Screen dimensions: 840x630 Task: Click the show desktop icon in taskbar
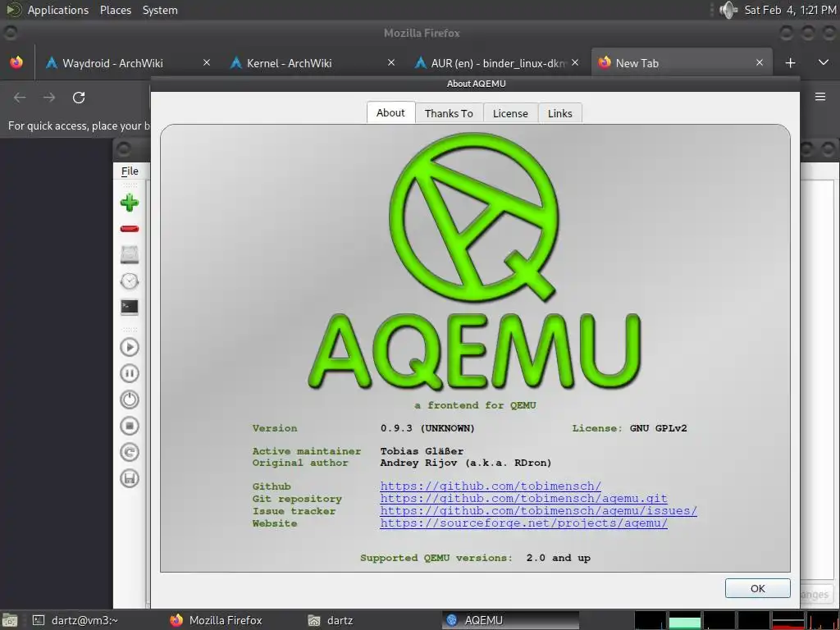(10, 620)
